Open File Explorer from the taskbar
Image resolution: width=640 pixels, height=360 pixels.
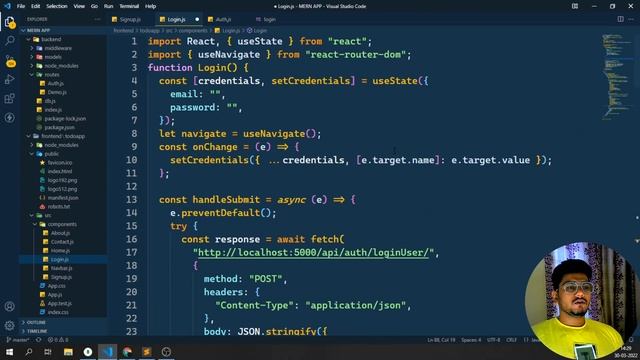[68, 352]
